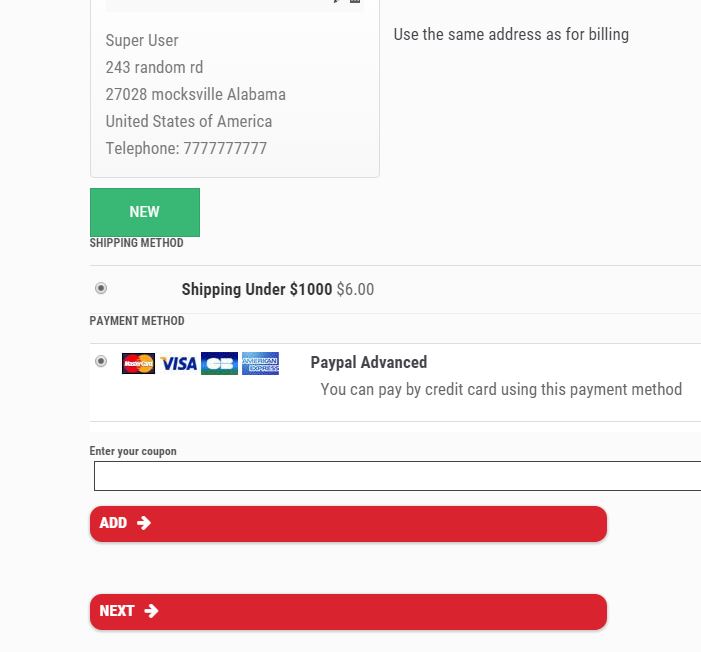This screenshot has height=652, width=701.
Task: Click the arrow icon on ADD button
Action: point(144,523)
